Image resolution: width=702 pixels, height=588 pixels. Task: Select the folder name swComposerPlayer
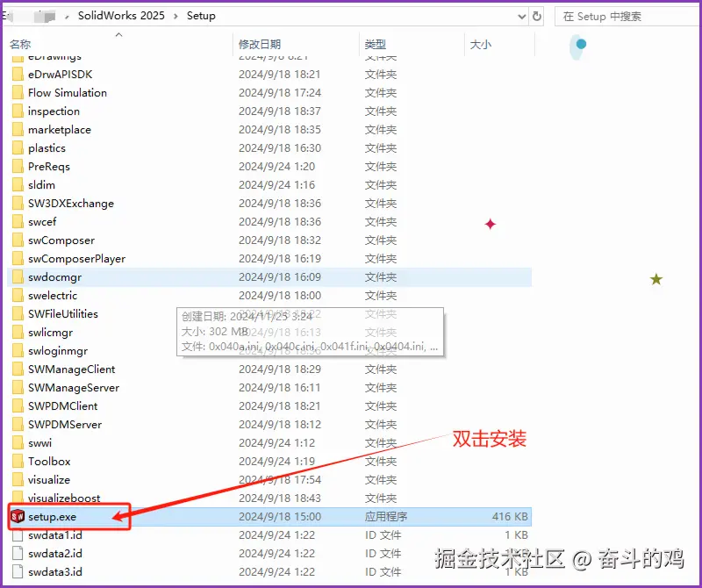76,258
